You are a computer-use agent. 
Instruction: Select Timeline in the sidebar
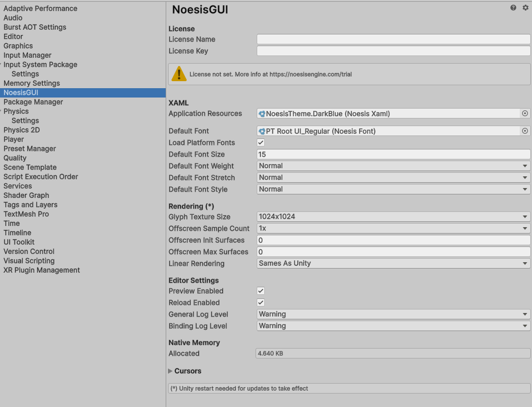17,233
